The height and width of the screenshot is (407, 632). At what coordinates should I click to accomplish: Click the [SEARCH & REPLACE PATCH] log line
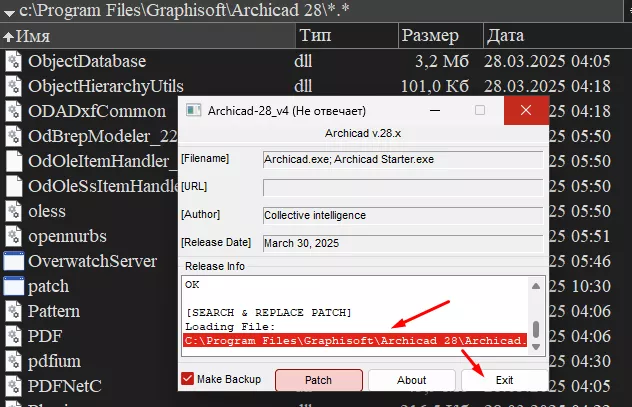coord(268,313)
